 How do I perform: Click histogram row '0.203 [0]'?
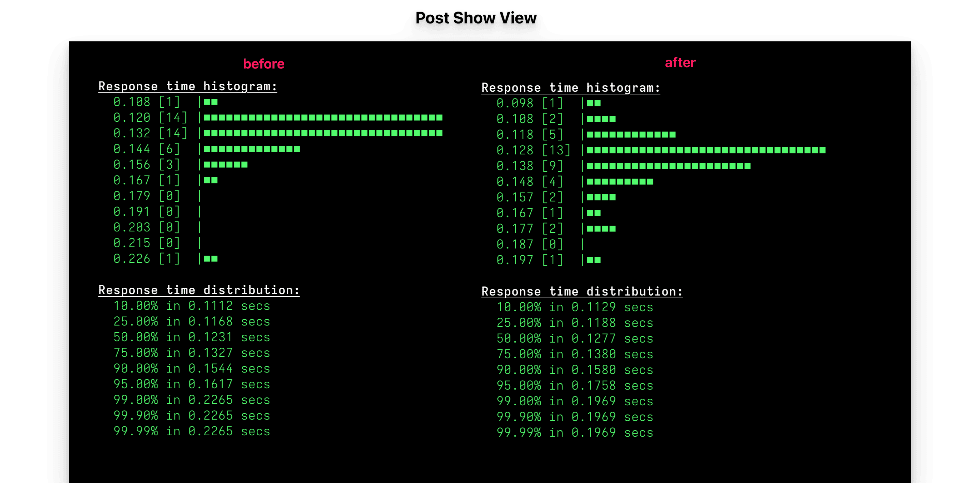click(157, 227)
